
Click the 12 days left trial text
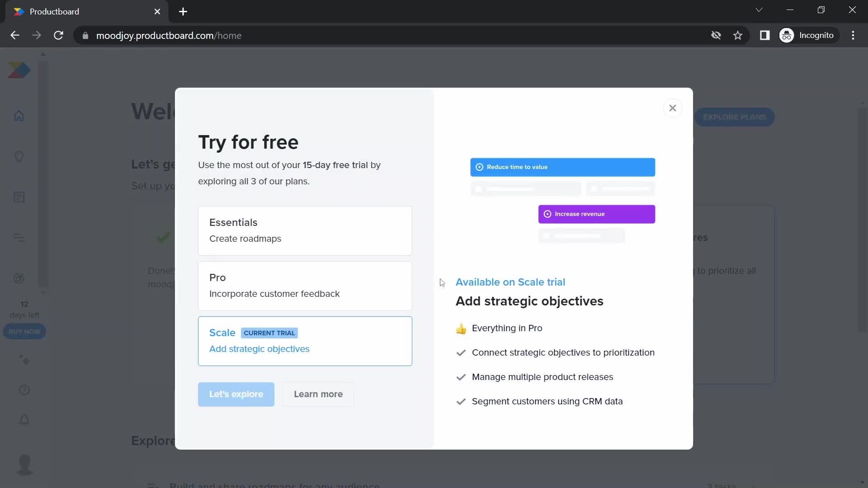coord(24,310)
